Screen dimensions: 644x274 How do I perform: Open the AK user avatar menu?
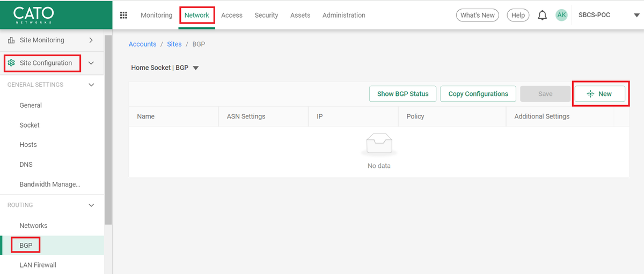pyautogui.click(x=561, y=15)
